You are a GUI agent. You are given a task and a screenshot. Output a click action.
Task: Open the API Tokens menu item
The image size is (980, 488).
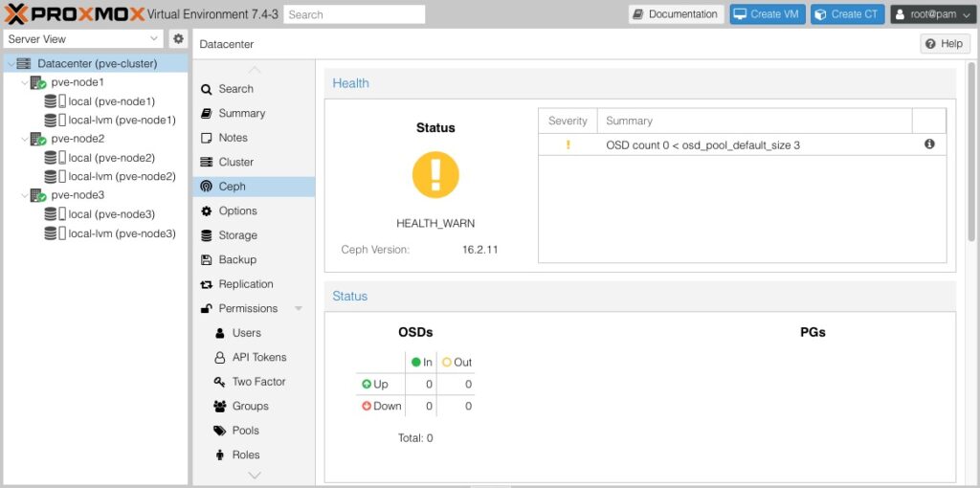click(254, 358)
